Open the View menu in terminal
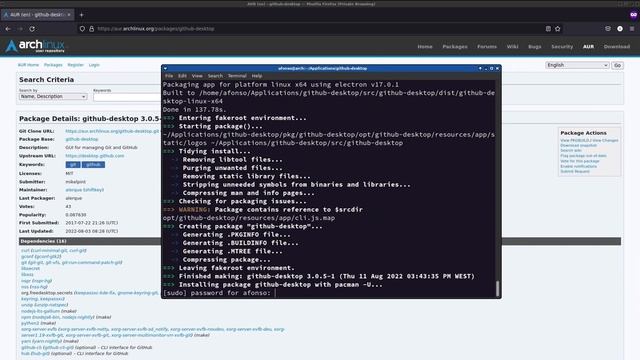The width and height of the screenshot is (640, 360). click(x=197, y=76)
